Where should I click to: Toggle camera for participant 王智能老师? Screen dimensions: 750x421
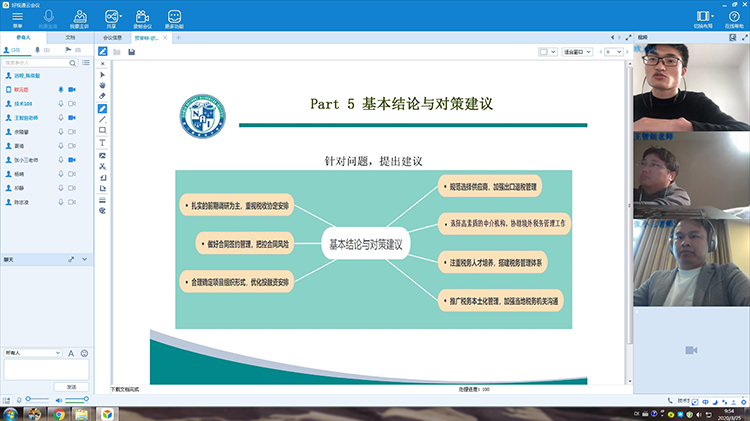pyautogui.click(x=72, y=116)
